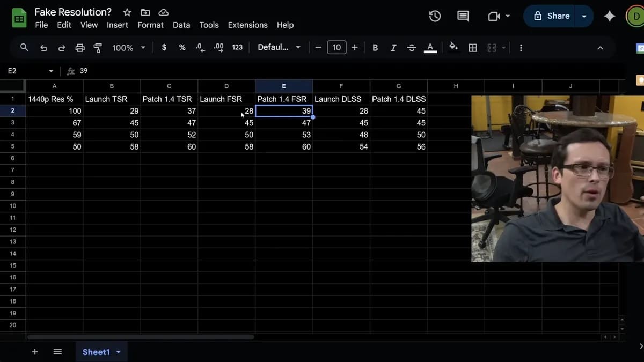Toggle strikethrough formatting
Viewport: 644px width, 362px height.
pos(412,48)
